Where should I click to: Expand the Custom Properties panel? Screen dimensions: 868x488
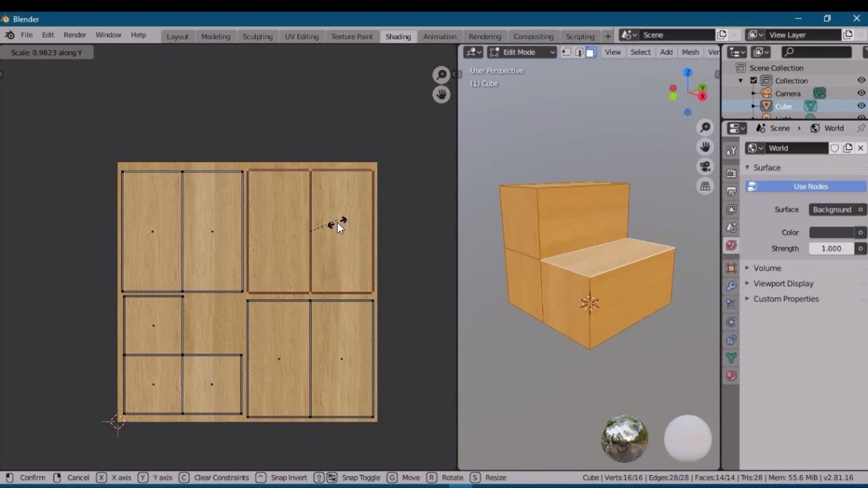pos(786,299)
